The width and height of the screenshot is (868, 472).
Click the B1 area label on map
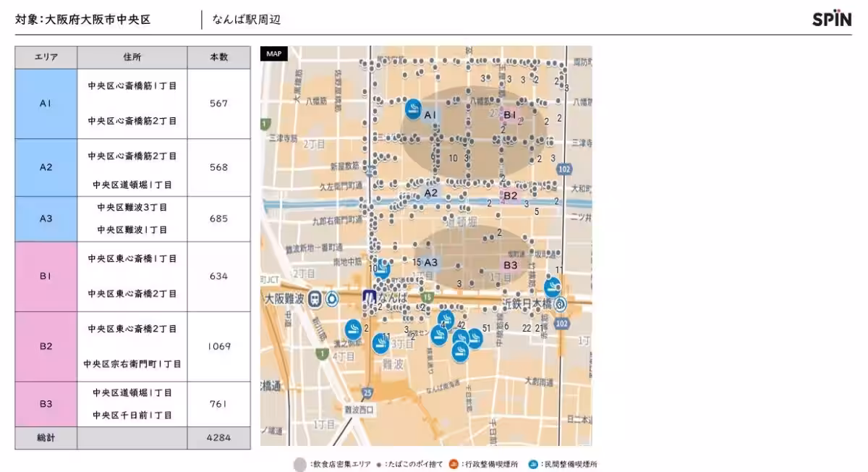(x=509, y=114)
